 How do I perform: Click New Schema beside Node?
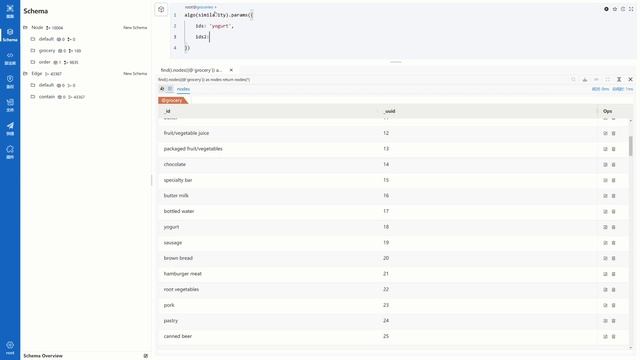(x=135, y=28)
